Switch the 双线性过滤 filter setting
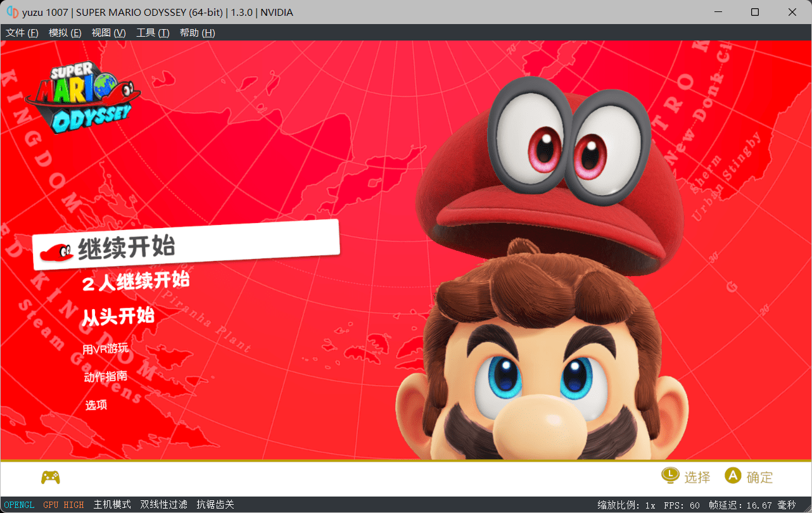The image size is (812, 513). (x=163, y=505)
